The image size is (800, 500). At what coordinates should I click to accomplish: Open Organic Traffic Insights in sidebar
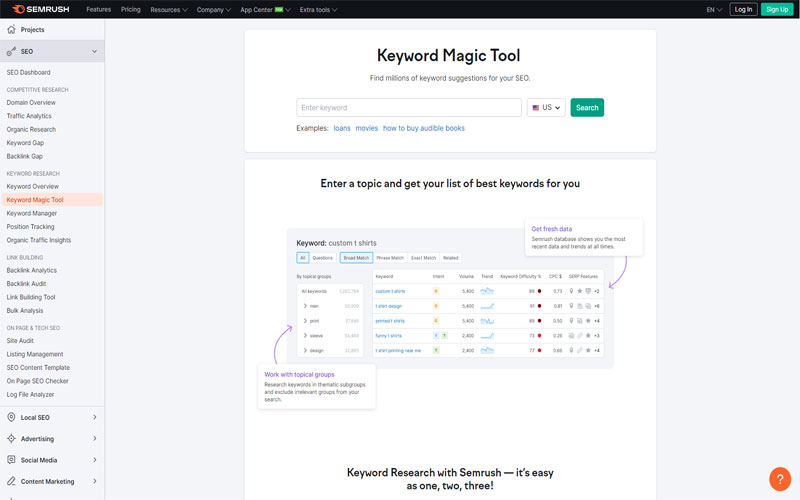coord(39,240)
